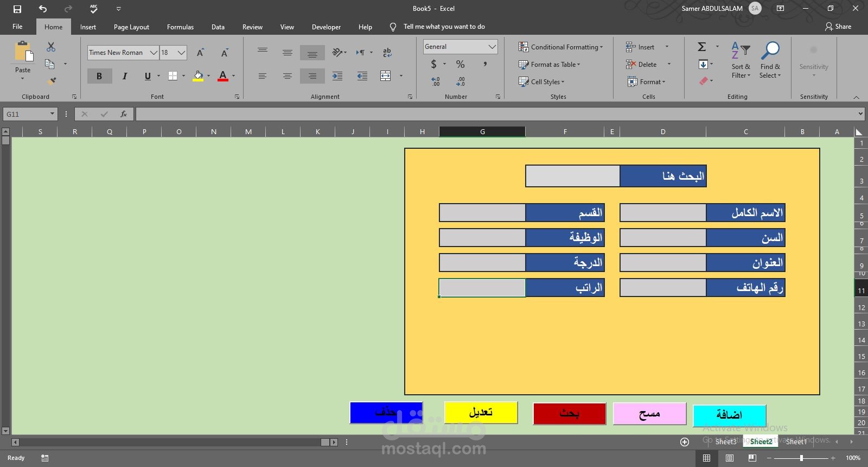This screenshot has width=868, height=467.
Task: Toggle center horizontal alignment
Action: click(288, 76)
